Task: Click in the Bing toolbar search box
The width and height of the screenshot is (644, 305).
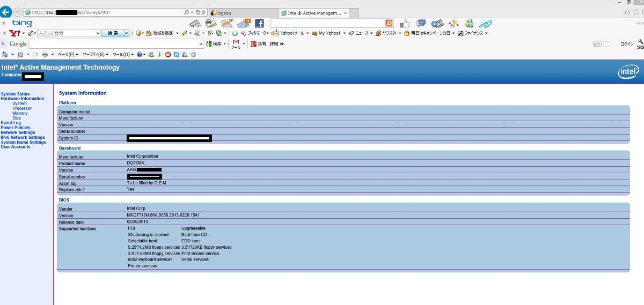Action: [327, 23]
